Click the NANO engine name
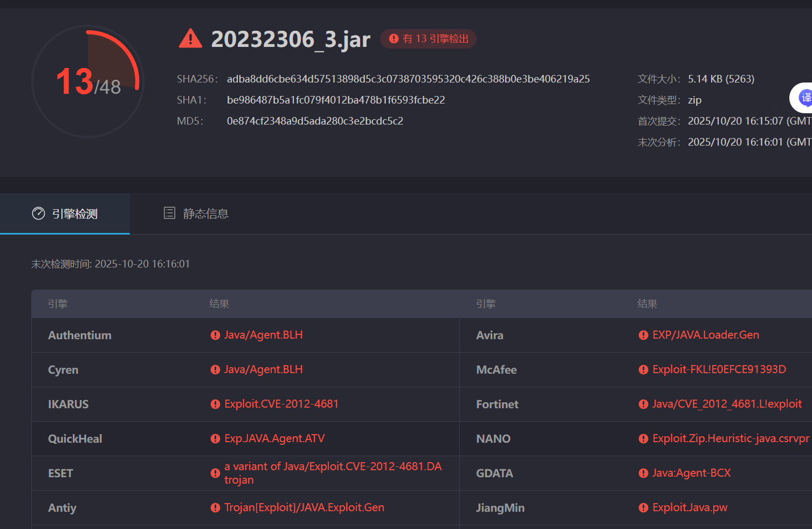 pyautogui.click(x=493, y=439)
